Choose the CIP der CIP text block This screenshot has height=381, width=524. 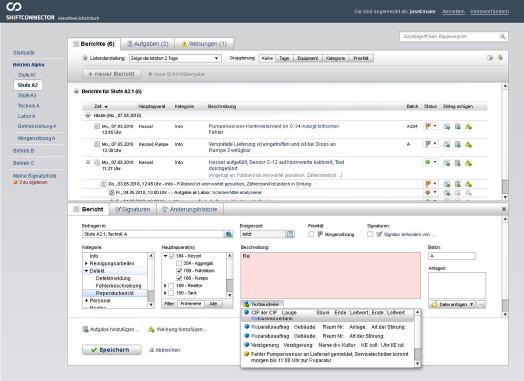click(328, 315)
